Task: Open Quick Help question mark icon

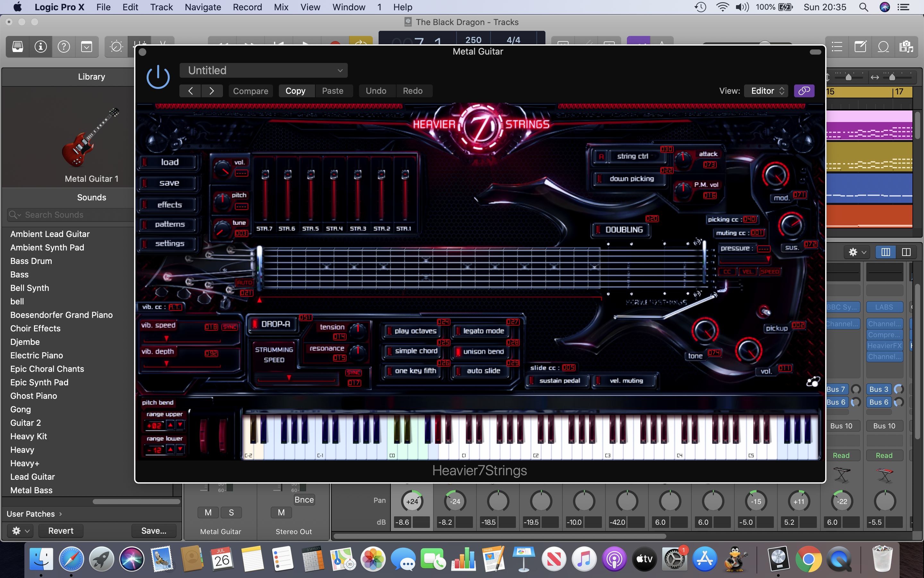Action: coord(64,47)
